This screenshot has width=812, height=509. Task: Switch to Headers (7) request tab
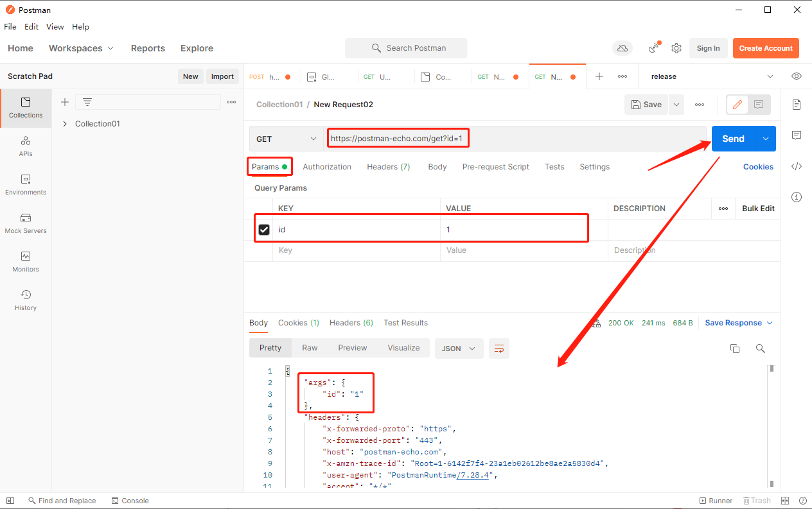pyautogui.click(x=389, y=167)
